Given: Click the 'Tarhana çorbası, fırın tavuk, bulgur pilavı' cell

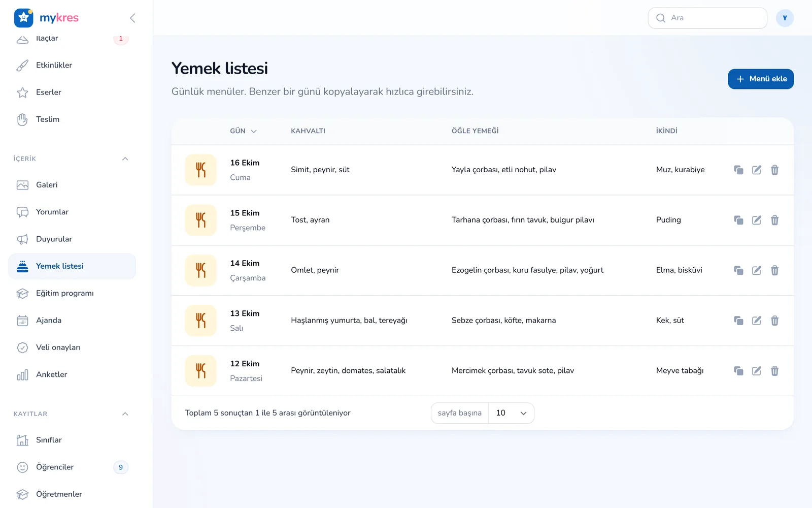Looking at the screenshot, I should pos(523,220).
